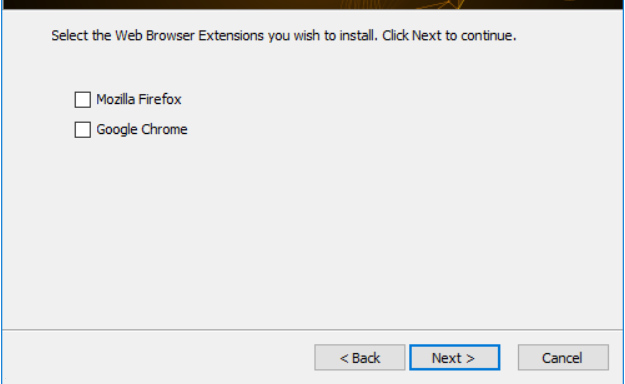Click the word 'Google' beside the second checkbox
The height and width of the screenshot is (384, 625).
pyautogui.click(x=117, y=130)
